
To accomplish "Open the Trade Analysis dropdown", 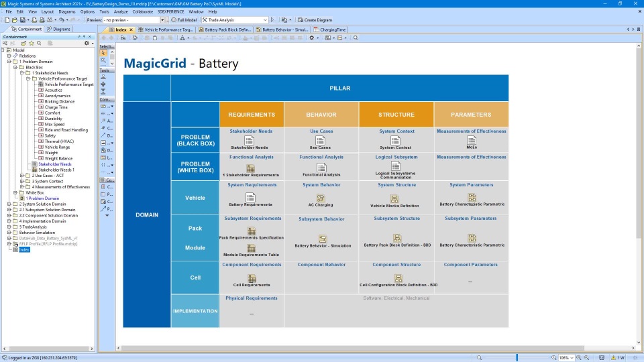I will pyautogui.click(x=265, y=19).
